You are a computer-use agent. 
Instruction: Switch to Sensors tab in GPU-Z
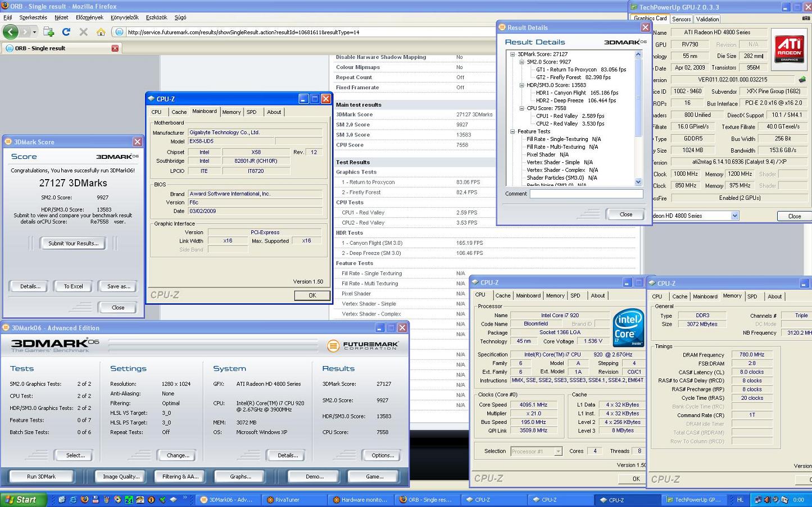coord(681,19)
